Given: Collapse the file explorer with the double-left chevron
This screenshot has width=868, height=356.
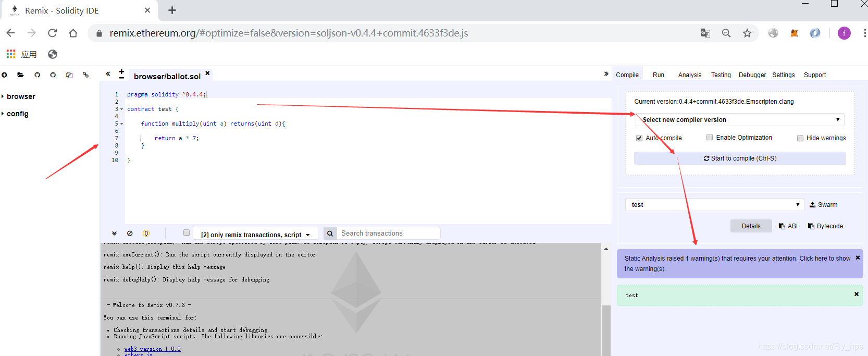Looking at the screenshot, I should [x=108, y=74].
